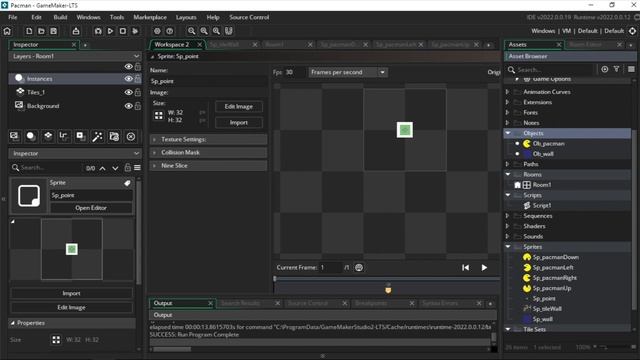
Task: Open the target manager crosshair icon
Action: point(632,31)
